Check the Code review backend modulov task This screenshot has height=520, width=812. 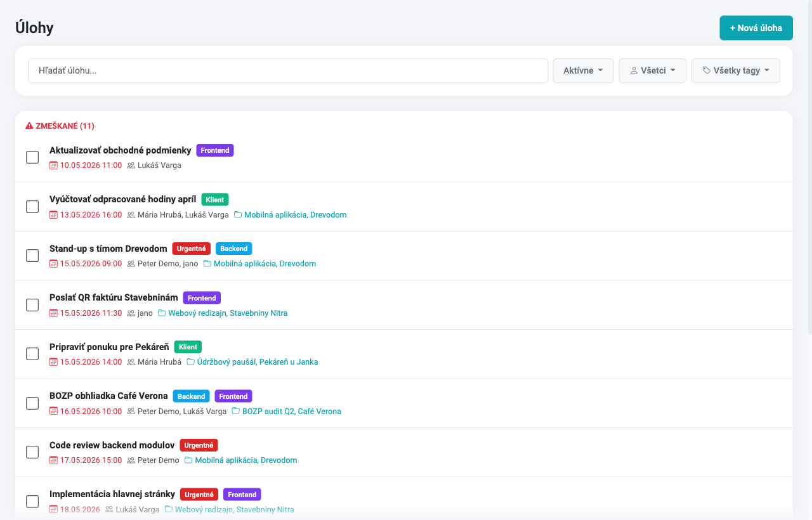point(32,452)
